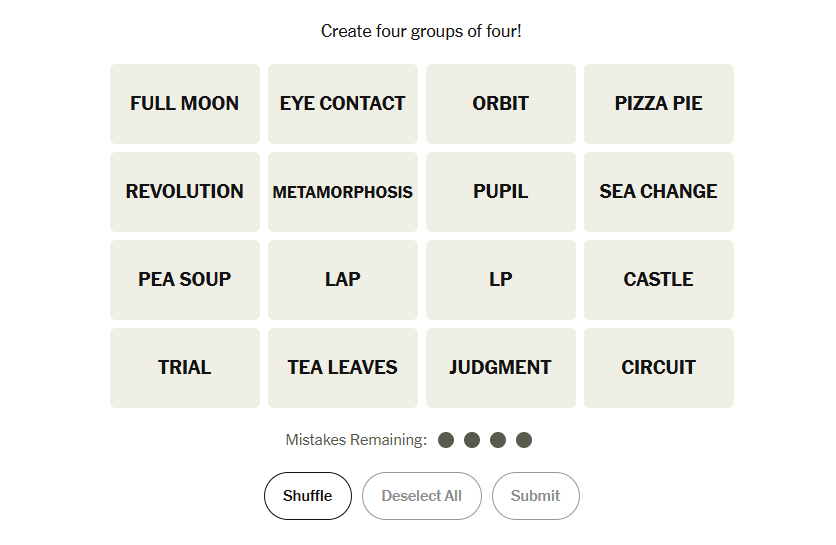Select the CIRCUIT tile
This screenshot has width=836, height=545.
pos(659,368)
